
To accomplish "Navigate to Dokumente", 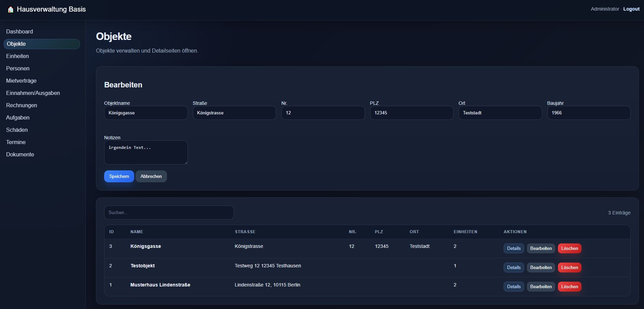I will tap(20, 154).
